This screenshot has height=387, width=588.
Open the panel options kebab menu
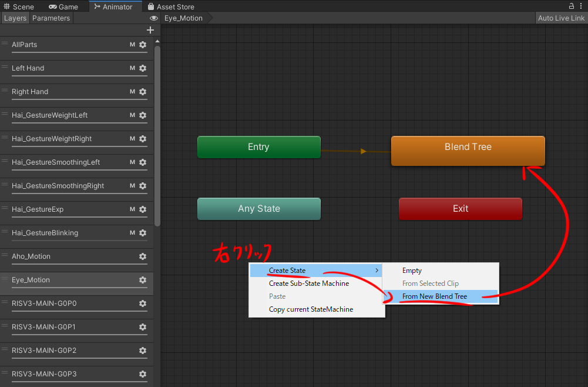[x=582, y=6]
